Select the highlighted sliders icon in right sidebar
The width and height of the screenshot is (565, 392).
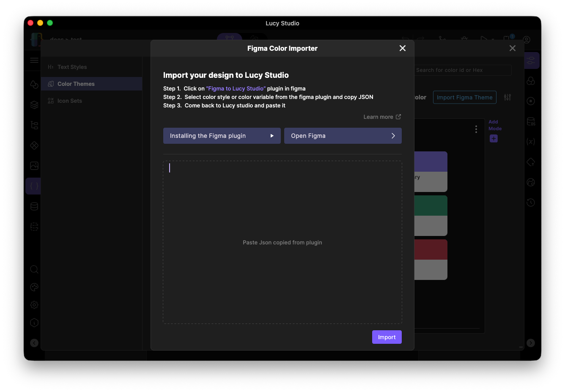pyautogui.click(x=531, y=60)
